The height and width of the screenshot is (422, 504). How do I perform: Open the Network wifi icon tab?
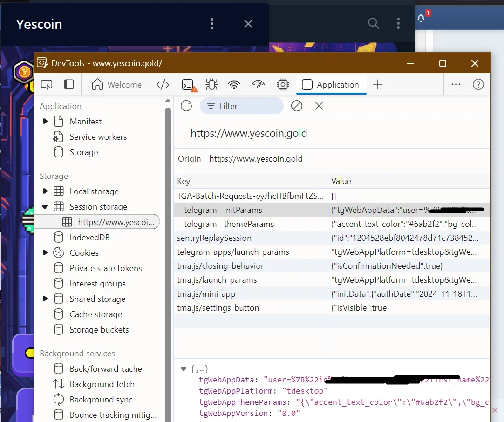234,85
